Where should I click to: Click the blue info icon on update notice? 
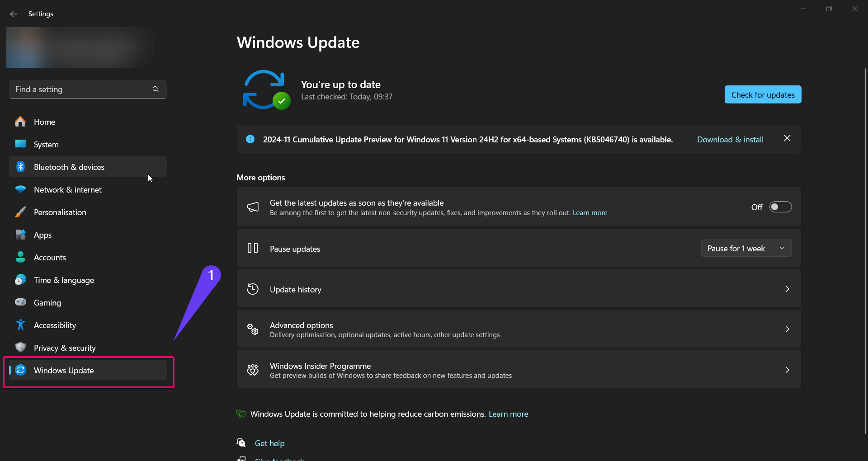pyautogui.click(x=250, y=139)
